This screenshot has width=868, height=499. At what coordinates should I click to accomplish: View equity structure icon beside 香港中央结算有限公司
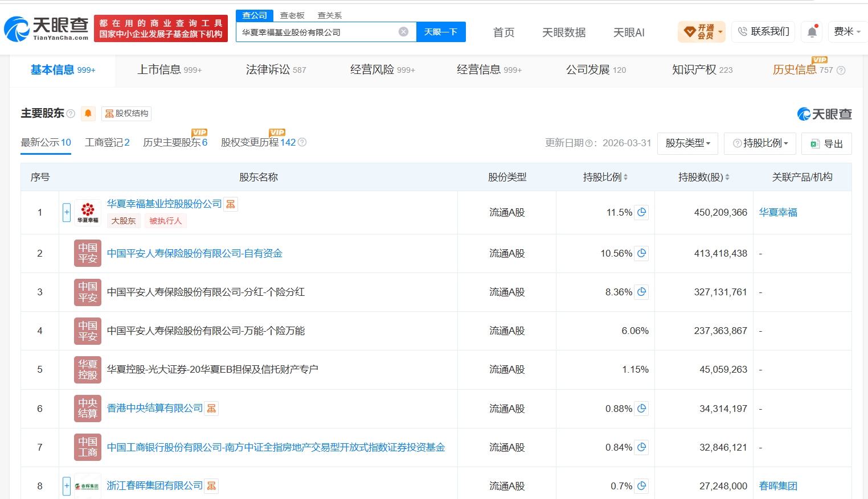pyautogui.click(x=211, y=408)
